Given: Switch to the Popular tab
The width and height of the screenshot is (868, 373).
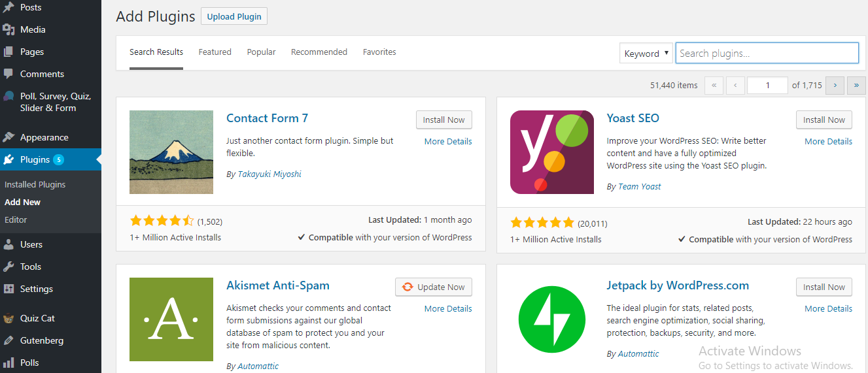Looking at the screenshot, I should pos(261,52).
